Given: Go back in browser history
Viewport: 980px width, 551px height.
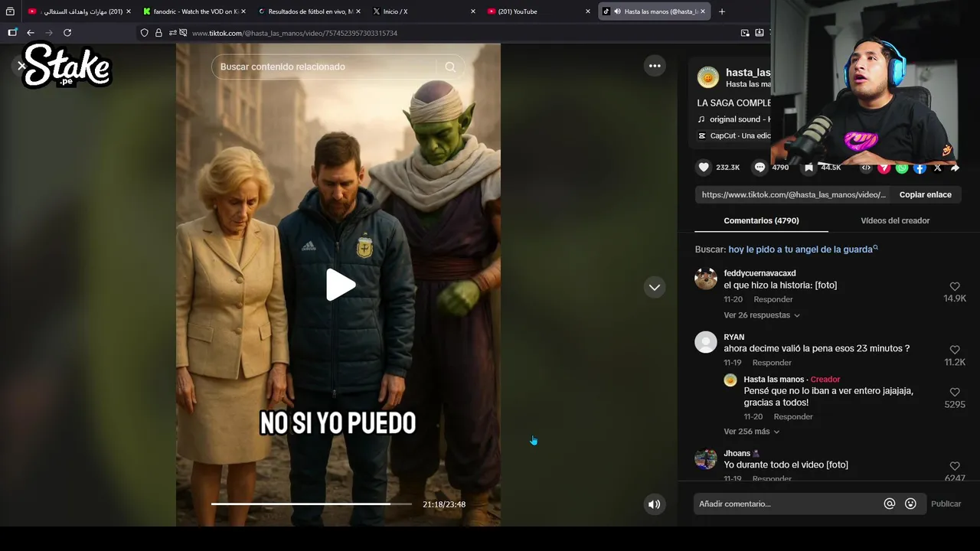Looking at the screenshot, I should point(31,33).
